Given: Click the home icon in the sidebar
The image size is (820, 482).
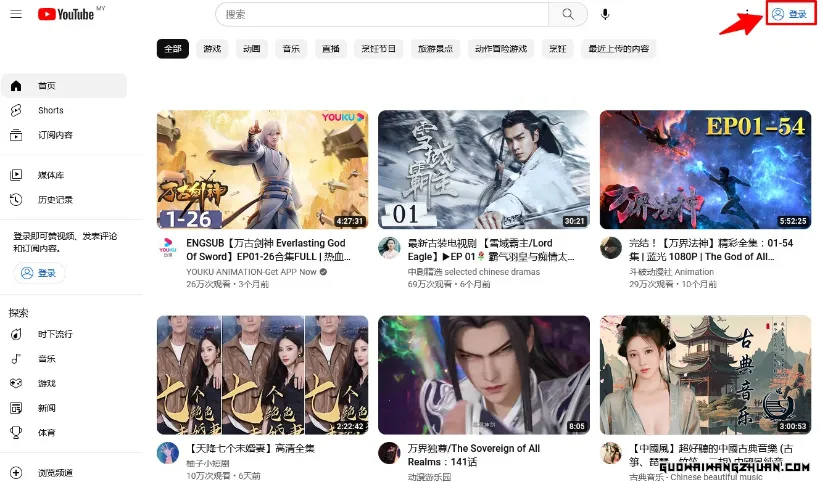Looking at the screenshot, I should click(x=16, y=86).
